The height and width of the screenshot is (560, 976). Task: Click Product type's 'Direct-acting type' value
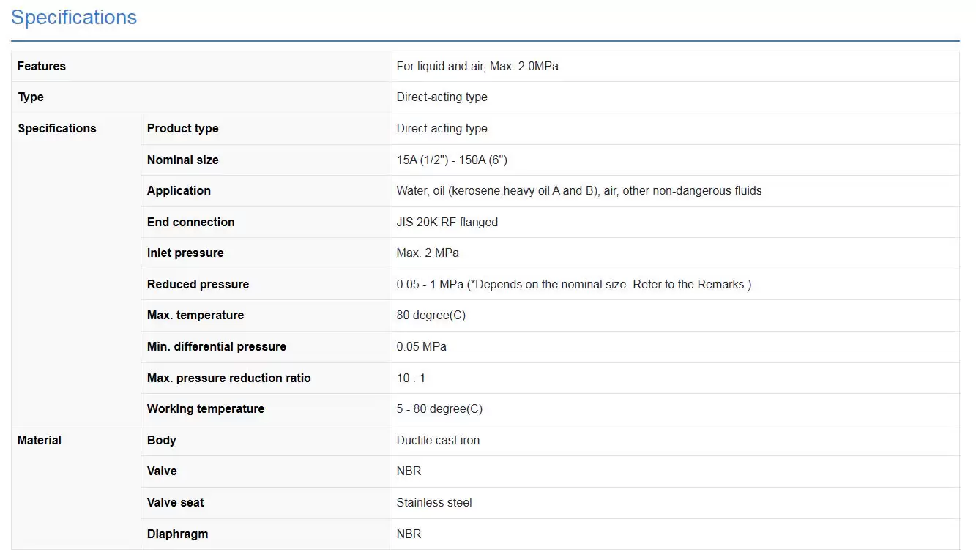[x=442, y=128]
